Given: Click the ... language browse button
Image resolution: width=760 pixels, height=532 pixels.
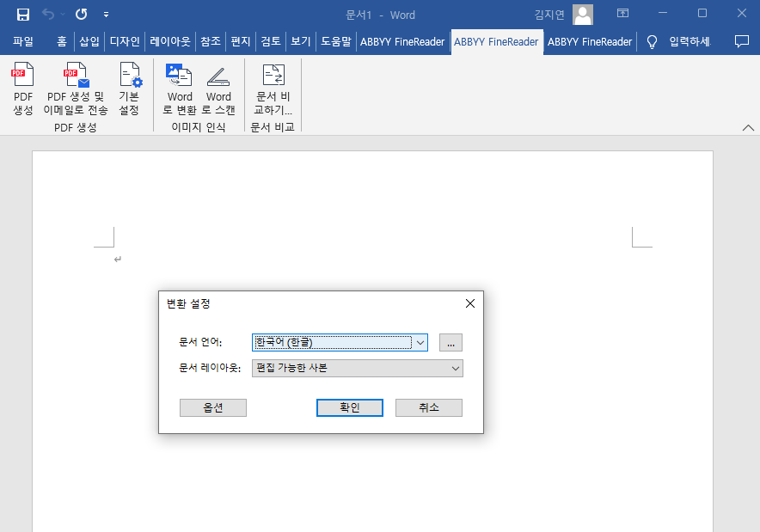Looking at the screenshot, I should pos(450,343).
